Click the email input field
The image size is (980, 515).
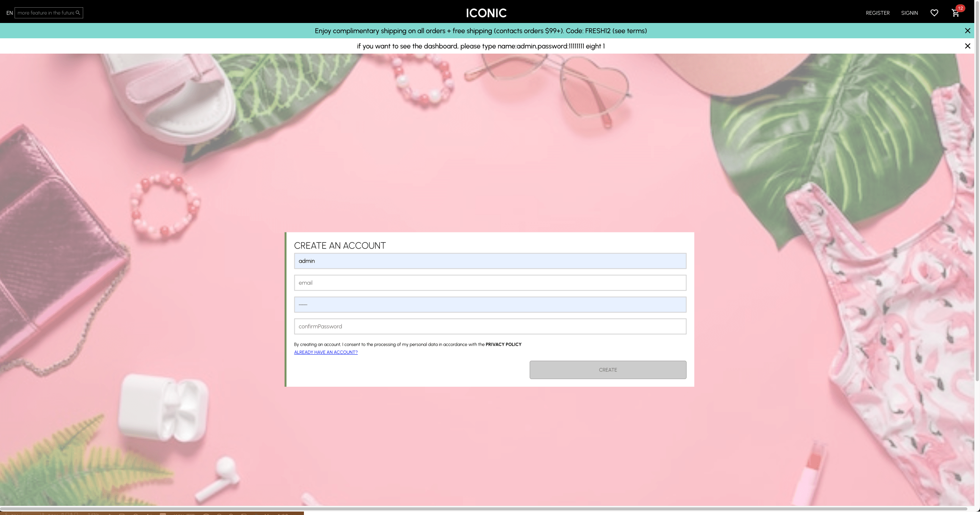[x=490, y=283]
